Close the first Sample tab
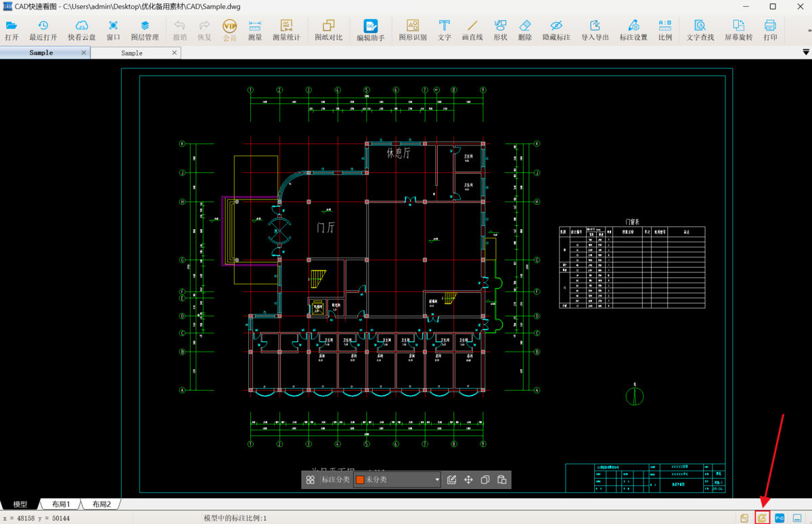This screenshot has width=812, height=524. pos(84,53)
